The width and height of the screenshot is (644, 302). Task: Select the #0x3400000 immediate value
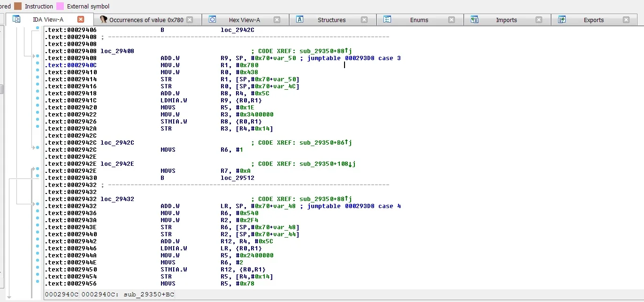coord(254,115)
